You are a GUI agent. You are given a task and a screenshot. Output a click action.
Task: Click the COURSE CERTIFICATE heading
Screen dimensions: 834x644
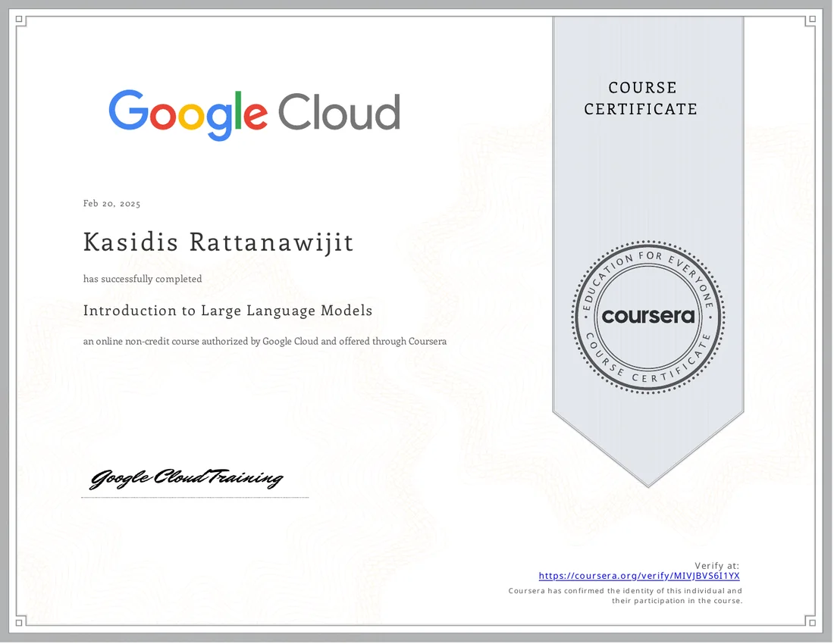point(641,98)
